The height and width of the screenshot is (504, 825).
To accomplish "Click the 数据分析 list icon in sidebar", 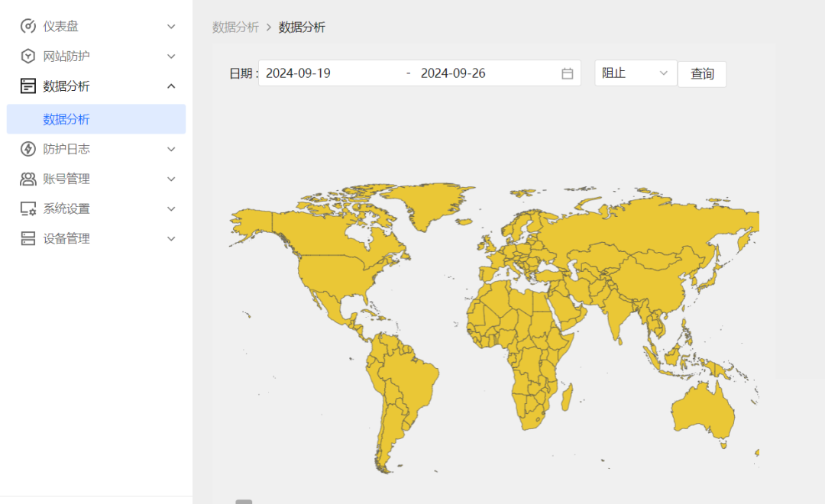I will pyautogui.click(x=28, y=86).
